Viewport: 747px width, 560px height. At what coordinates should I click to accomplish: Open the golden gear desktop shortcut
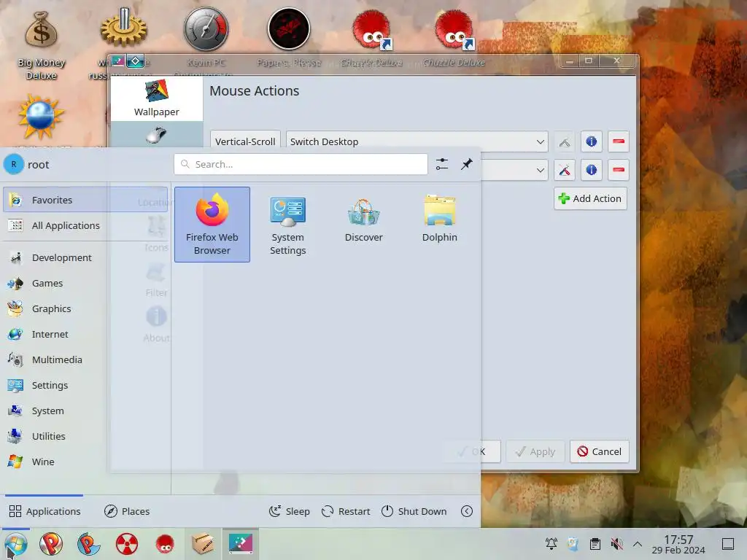point(123,28)
